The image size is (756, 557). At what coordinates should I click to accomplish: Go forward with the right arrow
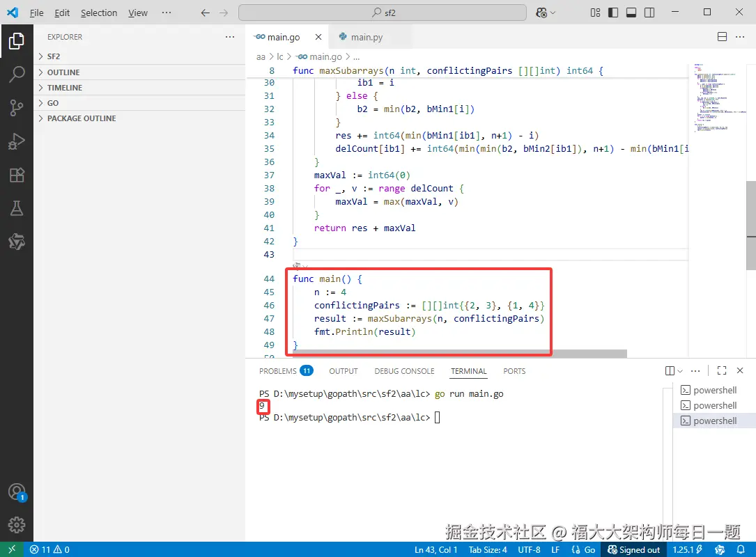coord(224,13)
